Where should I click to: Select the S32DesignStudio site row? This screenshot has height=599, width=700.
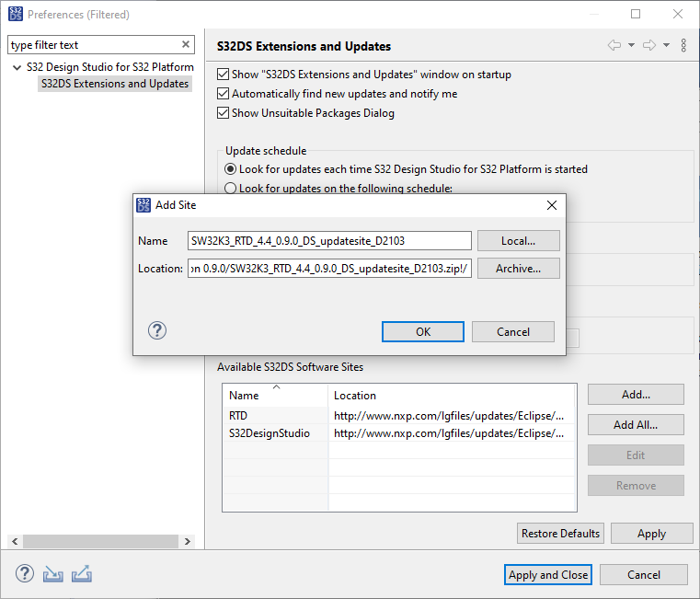tap(398, 433)
